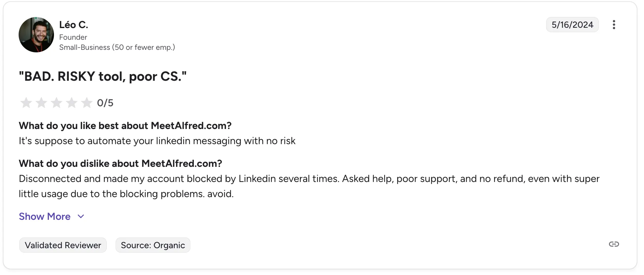Image resolution: width=644 pixels, height=275 pixels.
Task: Click the review title "BAD. RISKY tool, poor CS."
Action: pos(103,76)
